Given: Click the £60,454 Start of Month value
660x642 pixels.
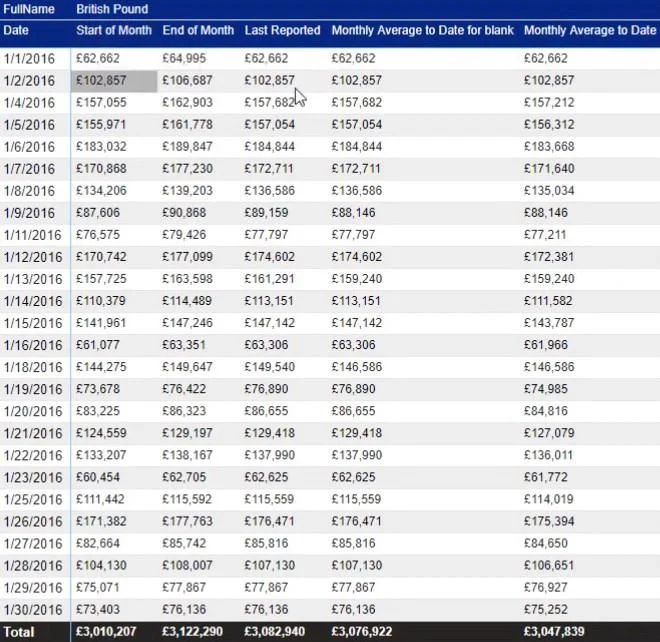Looking at the screenshot, I should pyautogui.click(x=98, y=477).
